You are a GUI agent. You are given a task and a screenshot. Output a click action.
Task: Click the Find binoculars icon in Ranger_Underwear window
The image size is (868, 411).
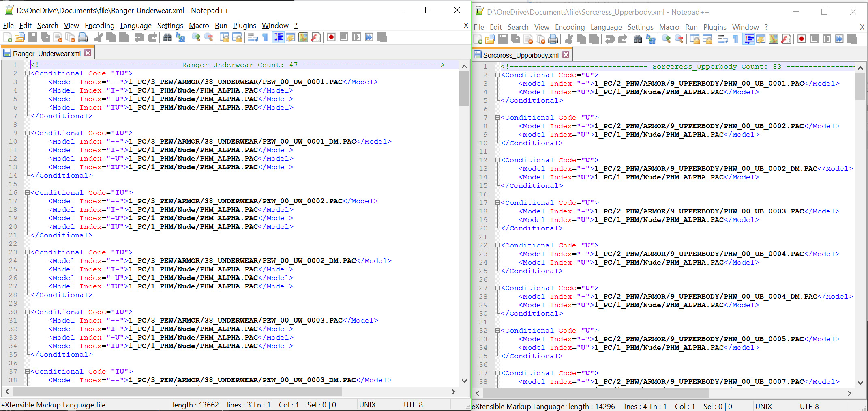pyautogui.click(x=167, y=38)
